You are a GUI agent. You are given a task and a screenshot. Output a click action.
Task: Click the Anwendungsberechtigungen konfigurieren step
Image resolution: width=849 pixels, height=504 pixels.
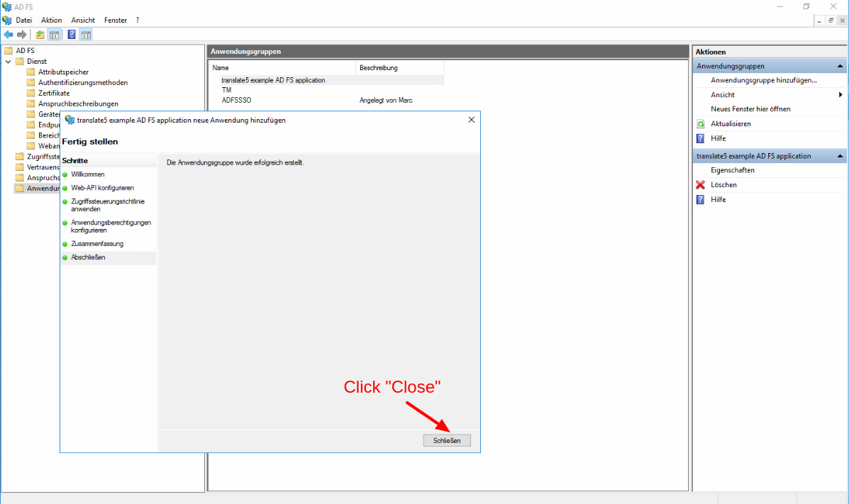(111, 226)
